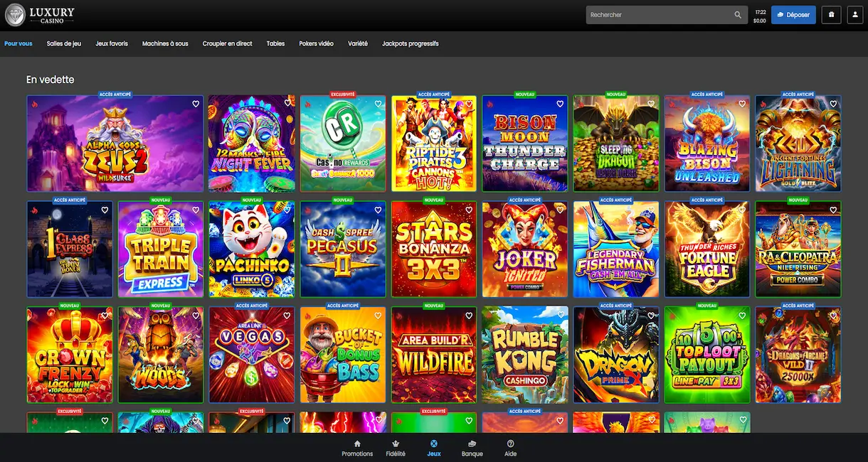Open 1st Class Express game thumbnail

click(x=70, y=249)
